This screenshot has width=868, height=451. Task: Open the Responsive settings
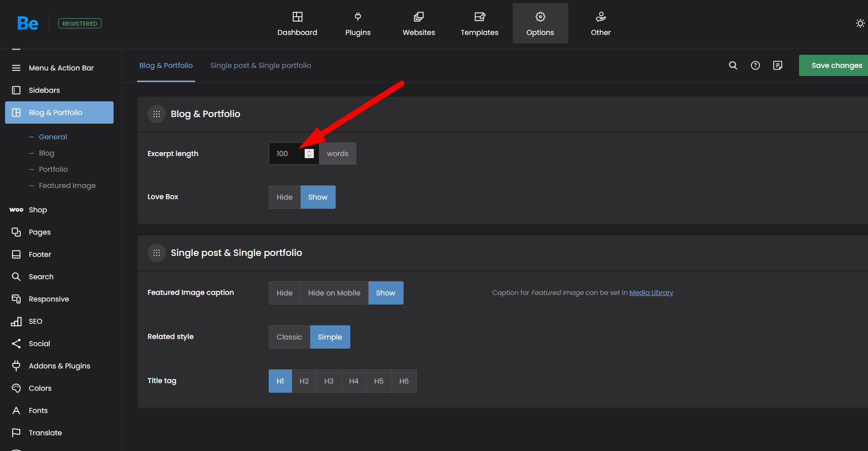(x=59, y=299)
